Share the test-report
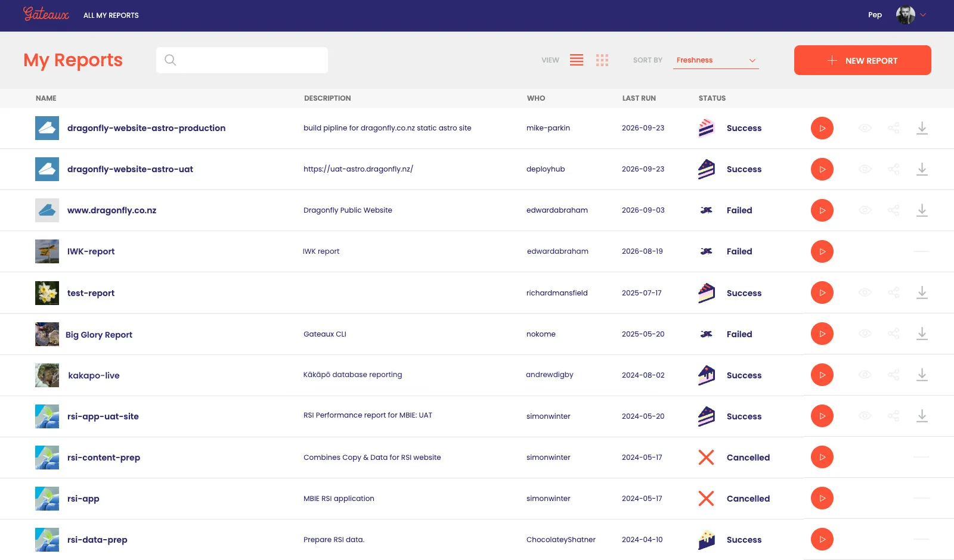954x560 pixels. click(893, 293)
